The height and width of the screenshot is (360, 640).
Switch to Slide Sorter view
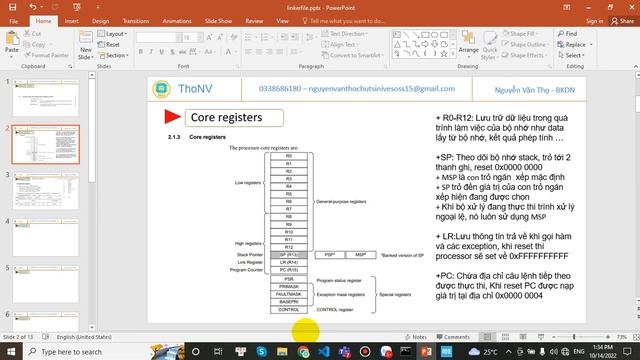[505, 337]
